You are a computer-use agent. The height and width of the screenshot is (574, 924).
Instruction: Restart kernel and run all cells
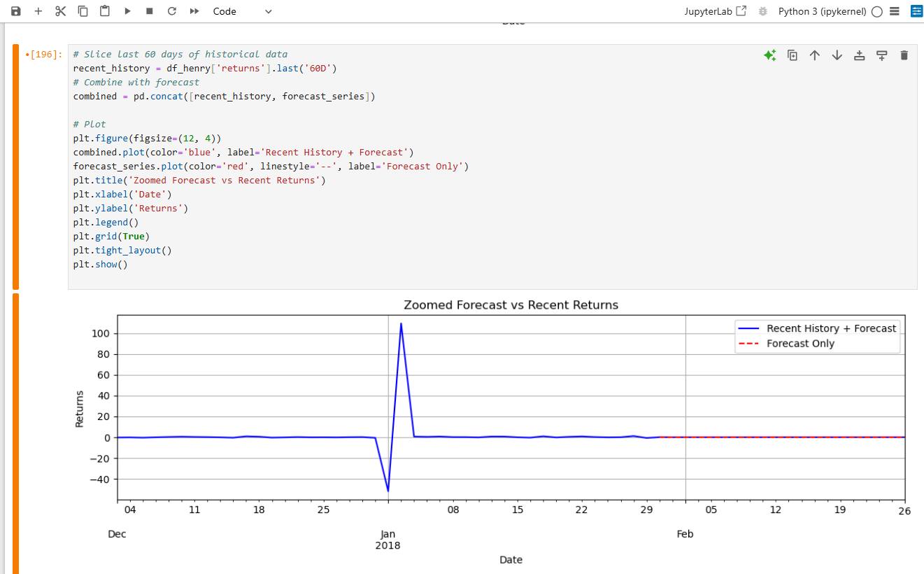point(194,11)
